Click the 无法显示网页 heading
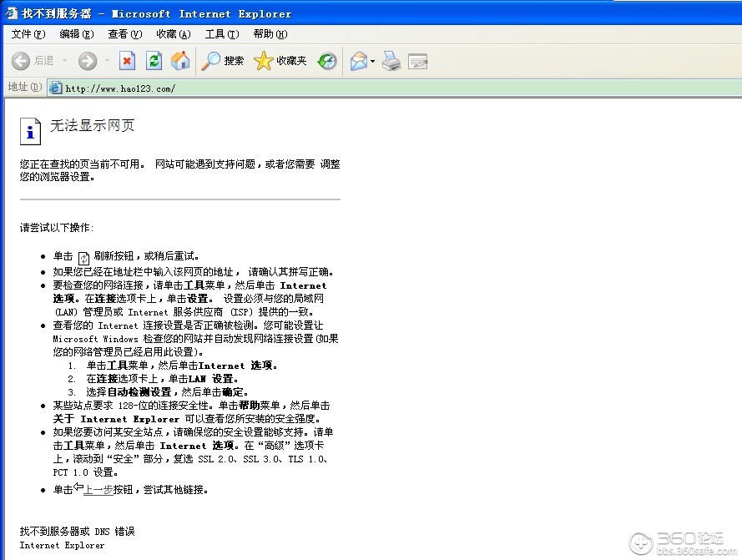This screenshot has width=742, height=560. point(93,125)
